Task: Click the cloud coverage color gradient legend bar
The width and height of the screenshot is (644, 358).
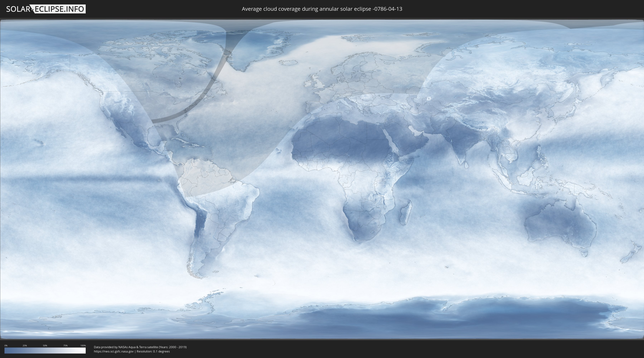Action: pos(45,350)
